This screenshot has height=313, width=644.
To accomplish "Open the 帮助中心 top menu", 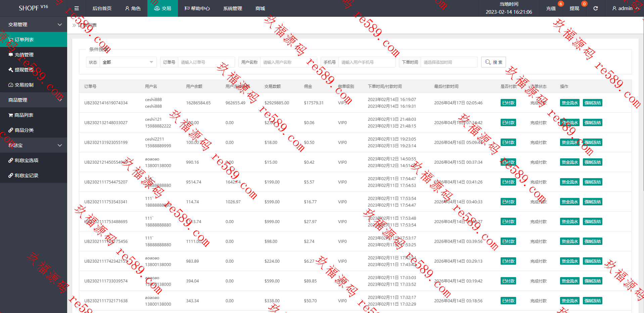I will (x=197, y=8).
